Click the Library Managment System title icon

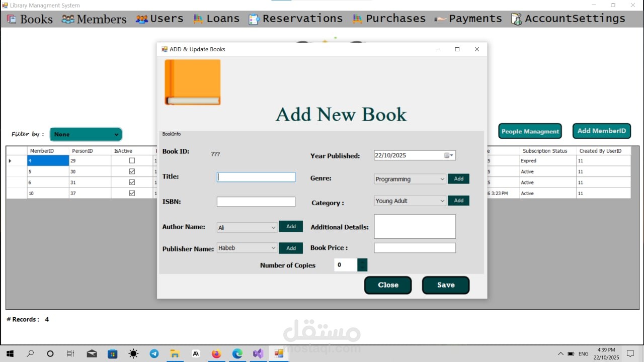pos(5,6)
